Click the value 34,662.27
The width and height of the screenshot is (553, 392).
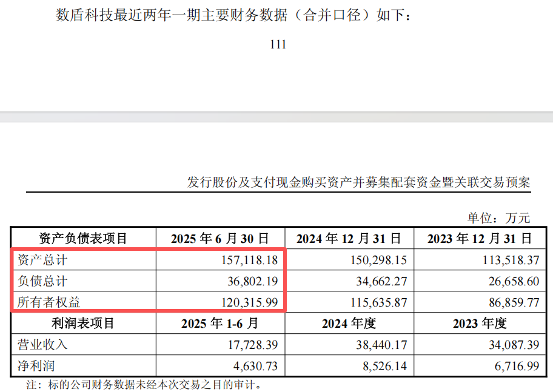[x=381, y=281]
